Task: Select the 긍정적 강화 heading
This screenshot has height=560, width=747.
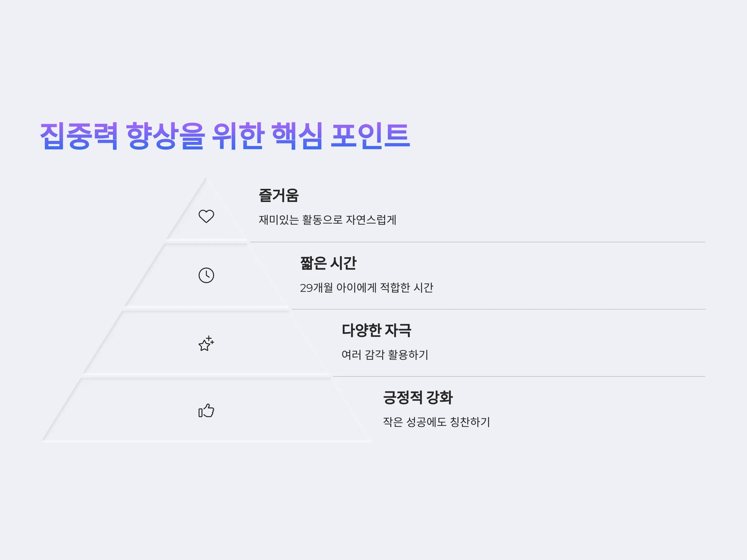Action: [418, 397]
